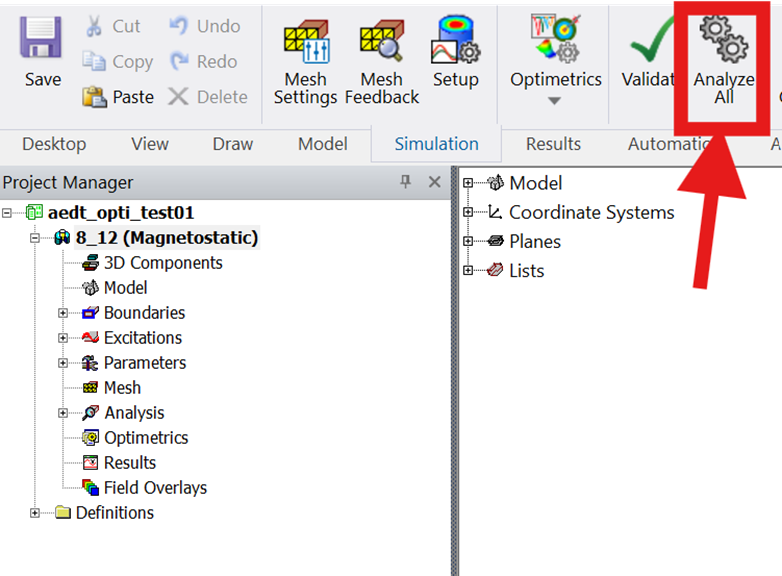The image size is (782, 576).
Task: Click the Redo arrow icon
Action: (179, 61)
